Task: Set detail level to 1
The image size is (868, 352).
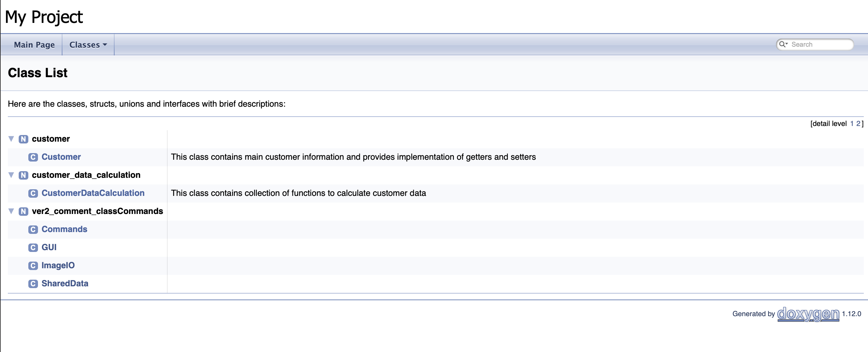Action: pyautogui.click(x=851, y=124)
